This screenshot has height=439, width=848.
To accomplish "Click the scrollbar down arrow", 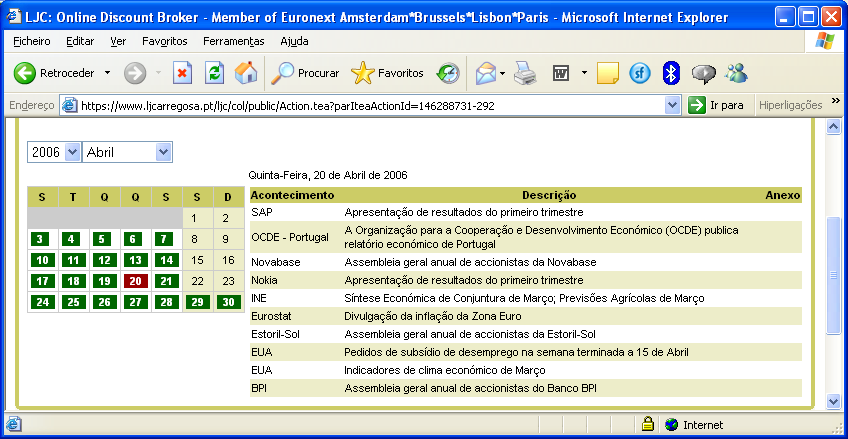I will coord(833,401).
